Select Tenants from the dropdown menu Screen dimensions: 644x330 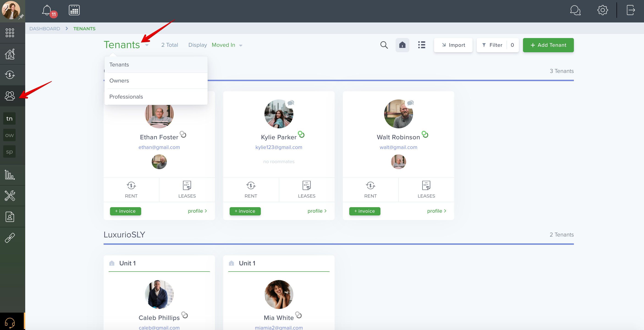click(x=156, y=64)
